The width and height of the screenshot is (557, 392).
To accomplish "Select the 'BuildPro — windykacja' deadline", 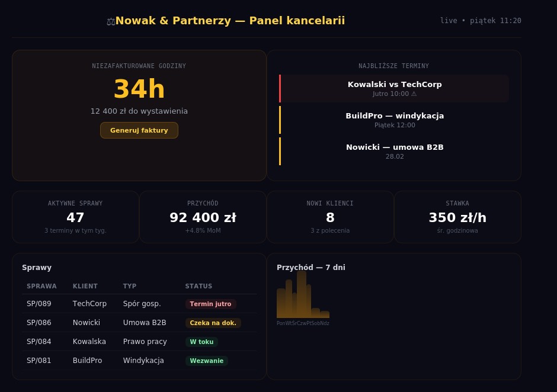I will point(395,120).
